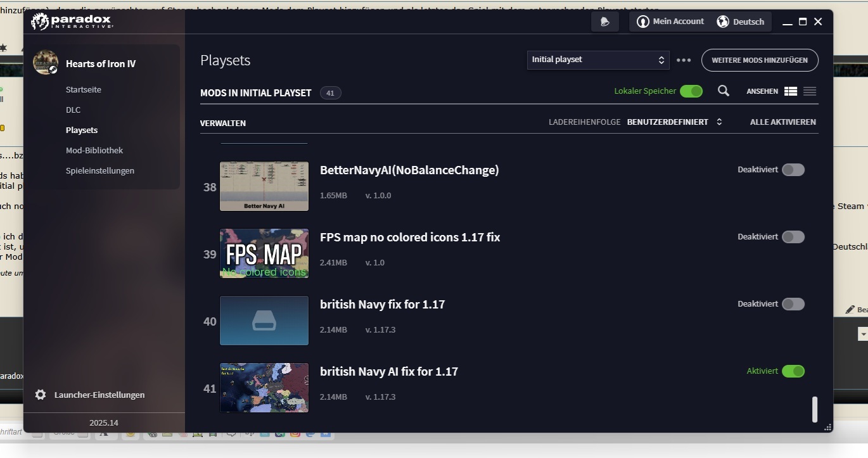Click the Mein Account profile icon
The width and height of the screenshot is (868, 458).
click(643, 22)
